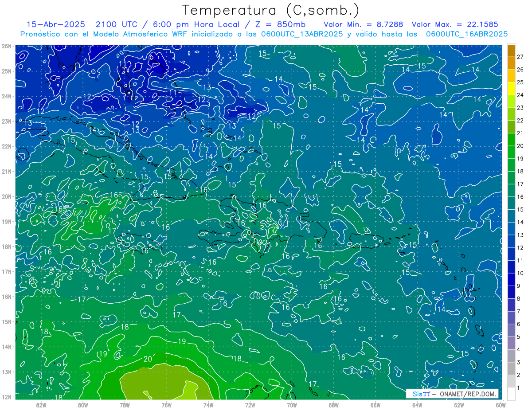This screenshot has width=532, height=411.
Task: Click the '80W' longitude axis label
Action: 83,404
